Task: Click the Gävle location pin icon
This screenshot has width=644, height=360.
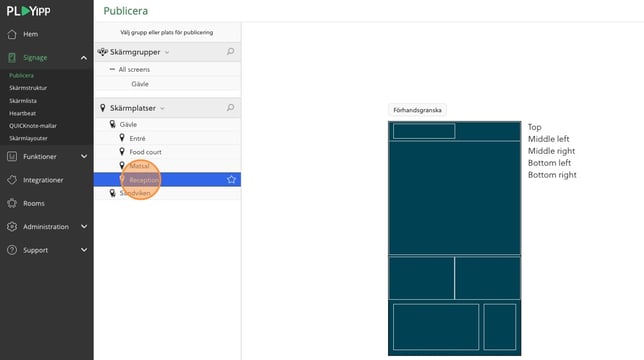Action: click(113, 124)
